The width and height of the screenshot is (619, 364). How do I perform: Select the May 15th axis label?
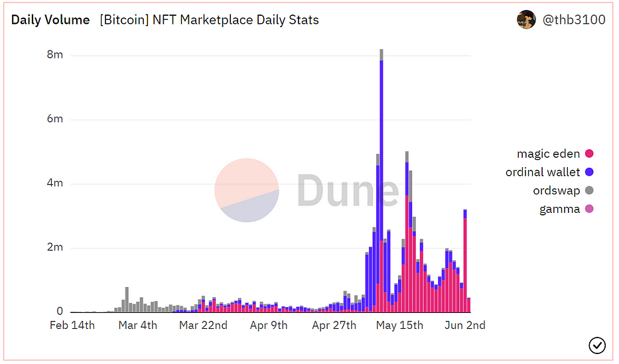[x=399, y=326]
